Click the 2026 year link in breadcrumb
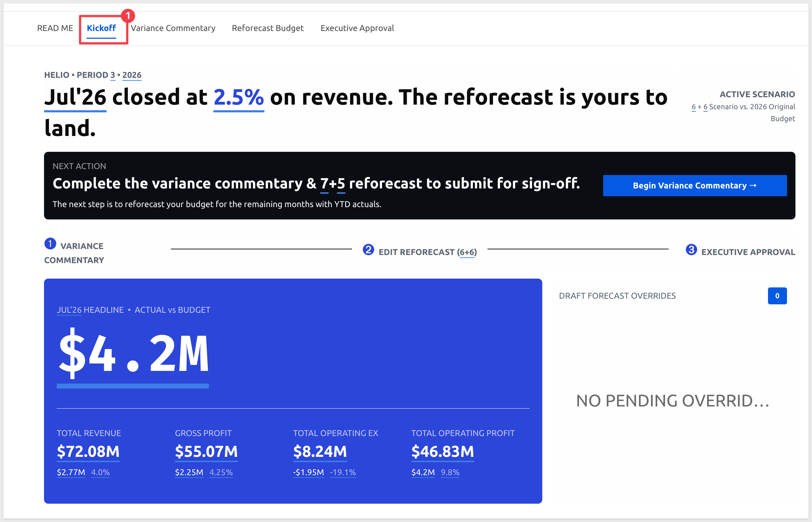 click(132, 75)
